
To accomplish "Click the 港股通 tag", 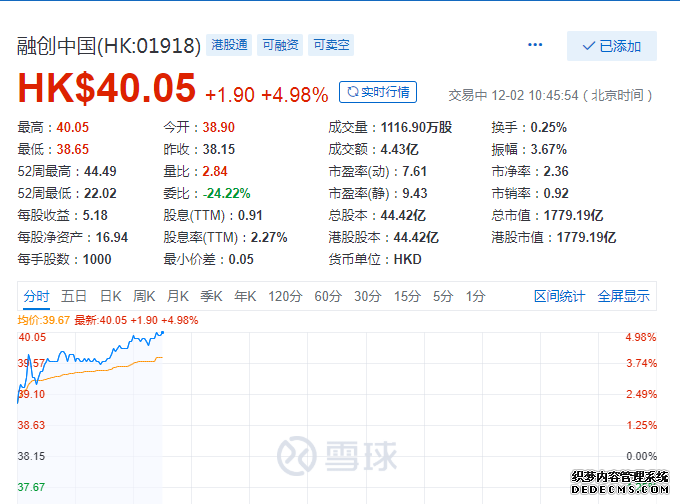I will tap(229, 45).
